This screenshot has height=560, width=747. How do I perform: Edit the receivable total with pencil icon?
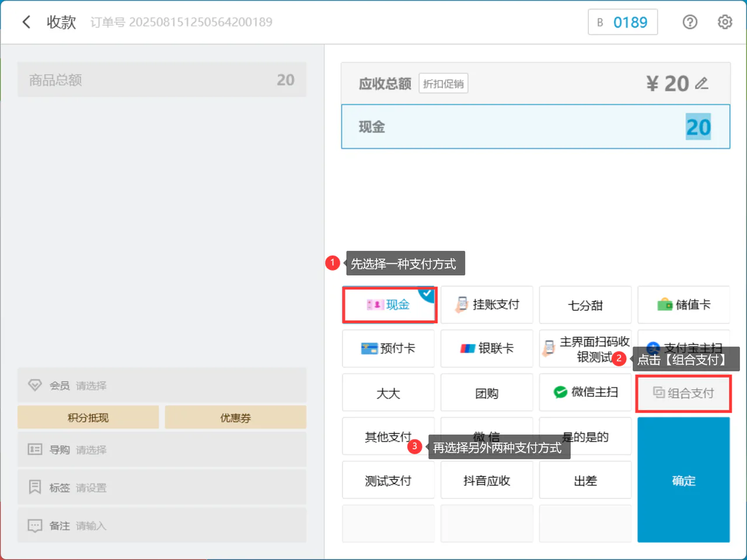coord(702,83)
